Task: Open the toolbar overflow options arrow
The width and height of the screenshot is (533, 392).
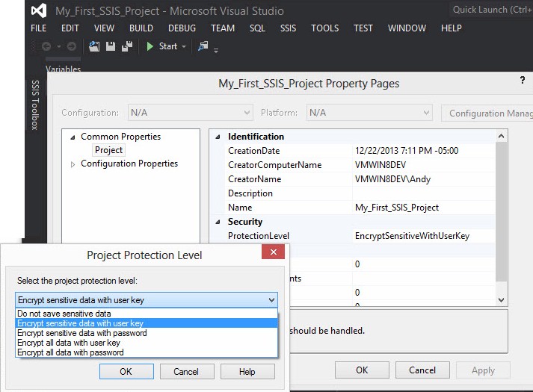Action: [216, 51]
